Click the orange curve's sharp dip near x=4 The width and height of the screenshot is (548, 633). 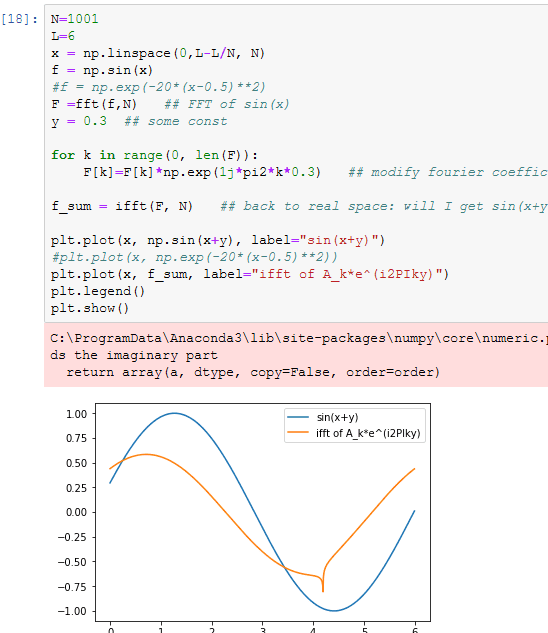(x=323, y=585)
